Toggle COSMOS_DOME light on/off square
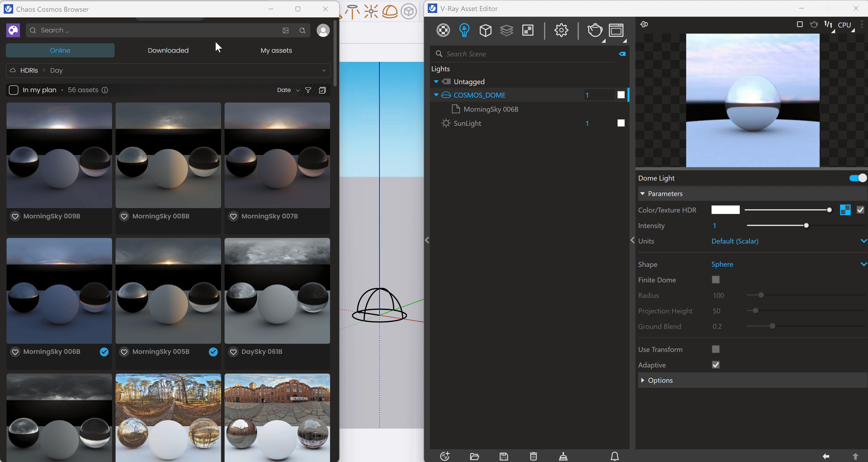 tap(621, 95)
